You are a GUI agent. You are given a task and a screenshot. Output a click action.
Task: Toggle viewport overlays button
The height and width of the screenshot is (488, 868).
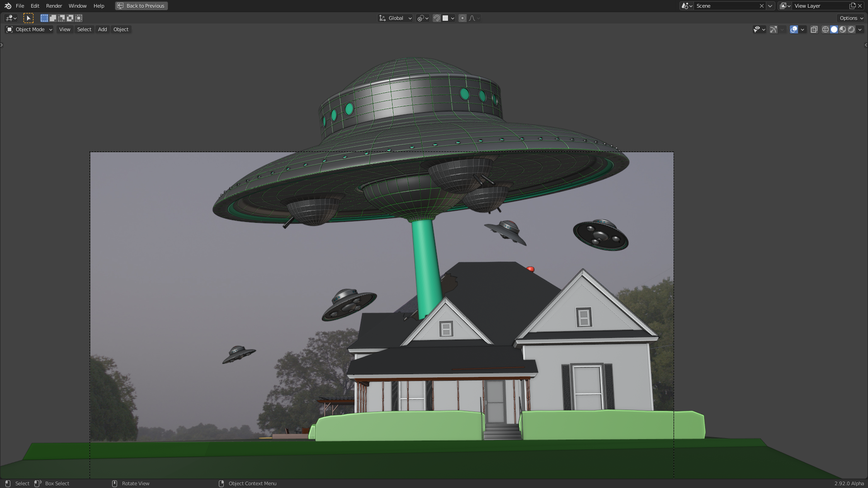pos(794,29)
